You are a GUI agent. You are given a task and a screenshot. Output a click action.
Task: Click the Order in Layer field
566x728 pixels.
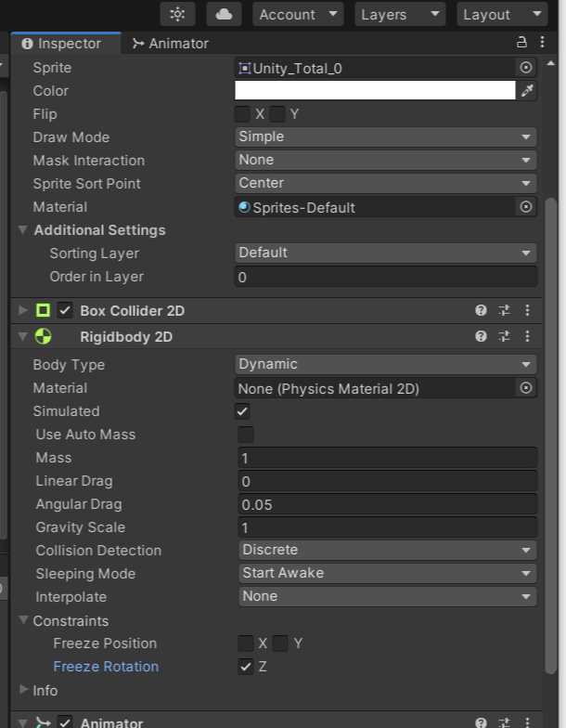(386, 277)
